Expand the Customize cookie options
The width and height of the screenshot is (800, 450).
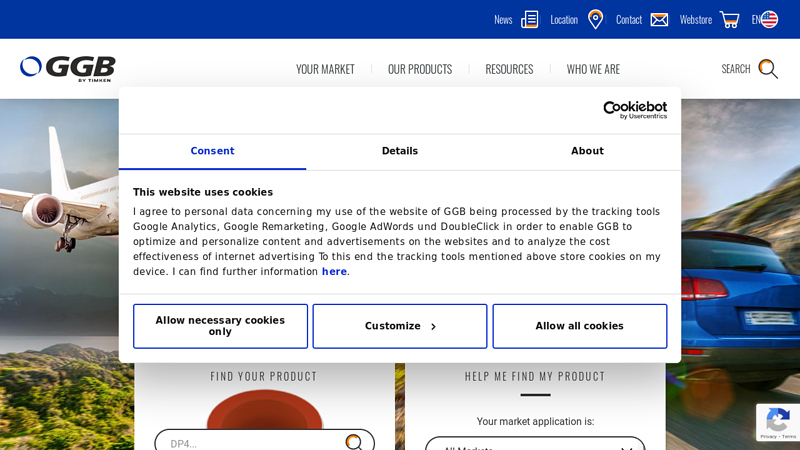tap(400, 326)
